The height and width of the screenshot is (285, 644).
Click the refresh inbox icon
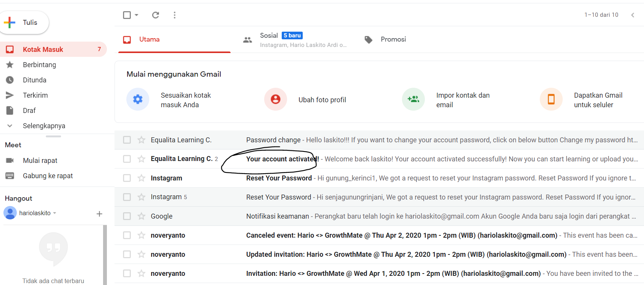[155, 15]
